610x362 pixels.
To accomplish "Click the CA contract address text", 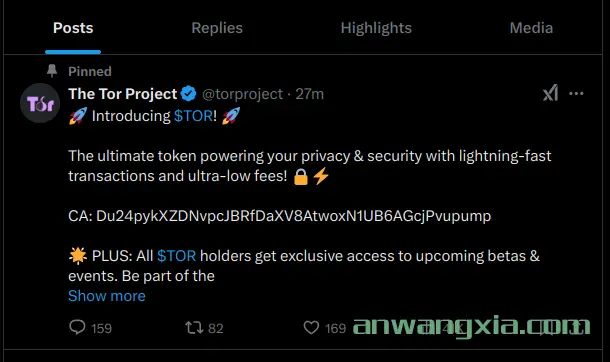I will tap(279, 216).
